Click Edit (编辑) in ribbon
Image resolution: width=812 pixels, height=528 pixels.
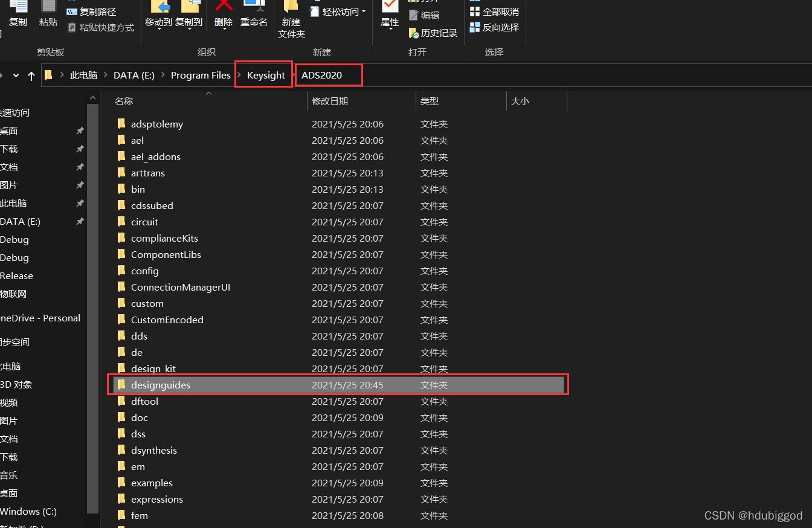[424, 15]
